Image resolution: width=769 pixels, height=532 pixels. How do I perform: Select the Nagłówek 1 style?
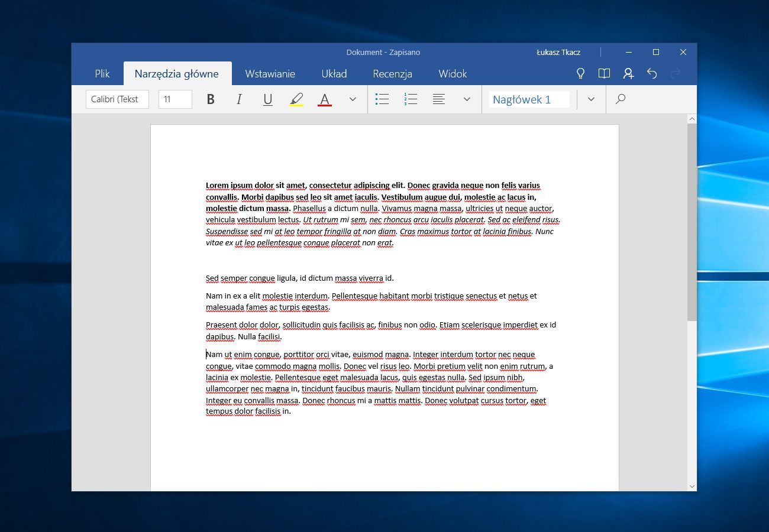pos(529,99)
